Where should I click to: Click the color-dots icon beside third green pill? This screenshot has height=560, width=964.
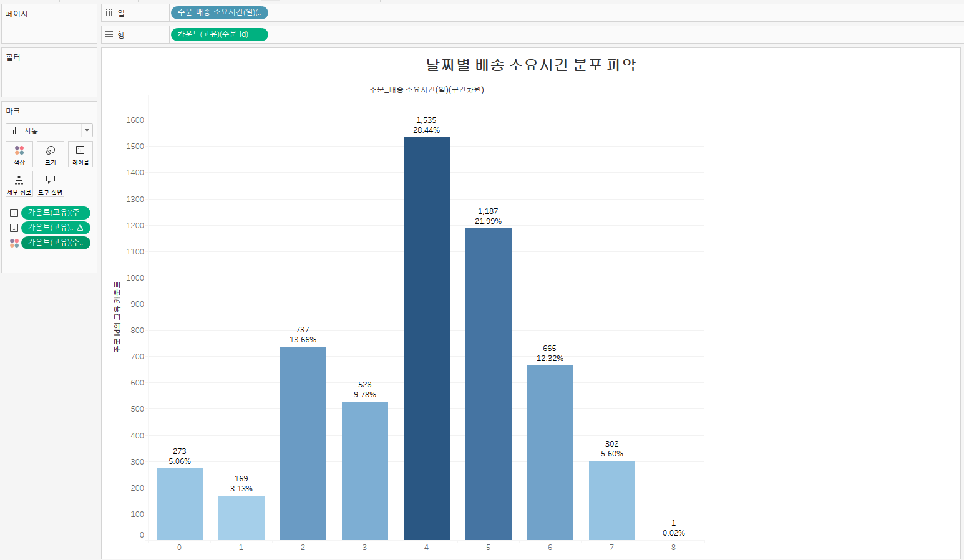coord(14,243)
